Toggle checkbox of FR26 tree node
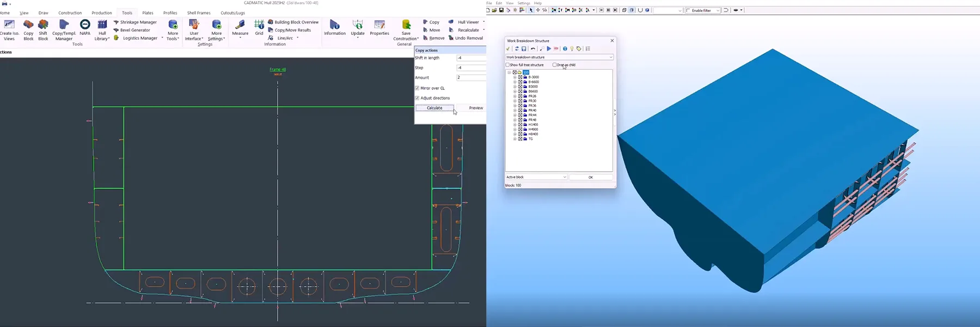980x327 pixels. point(520,96)
